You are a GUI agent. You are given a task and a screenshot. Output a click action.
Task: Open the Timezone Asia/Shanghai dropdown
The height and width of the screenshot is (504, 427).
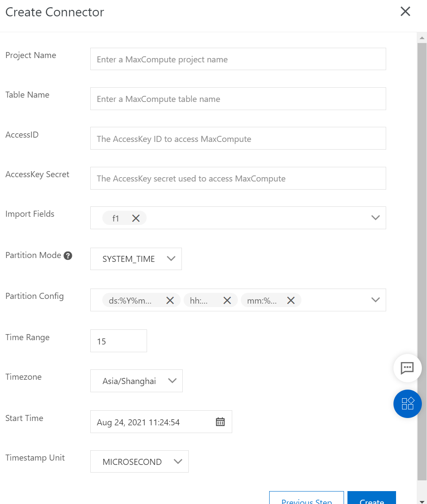[x=136, y=381]
